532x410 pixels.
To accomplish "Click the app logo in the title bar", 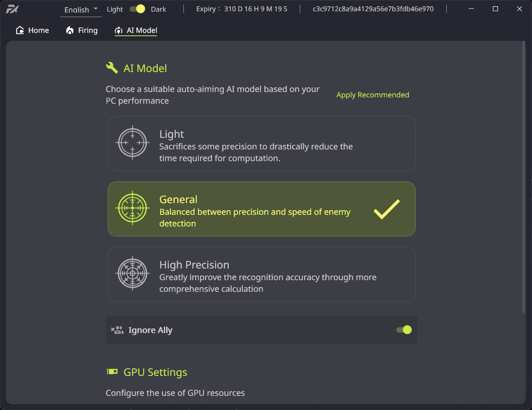I will (12, 9).
